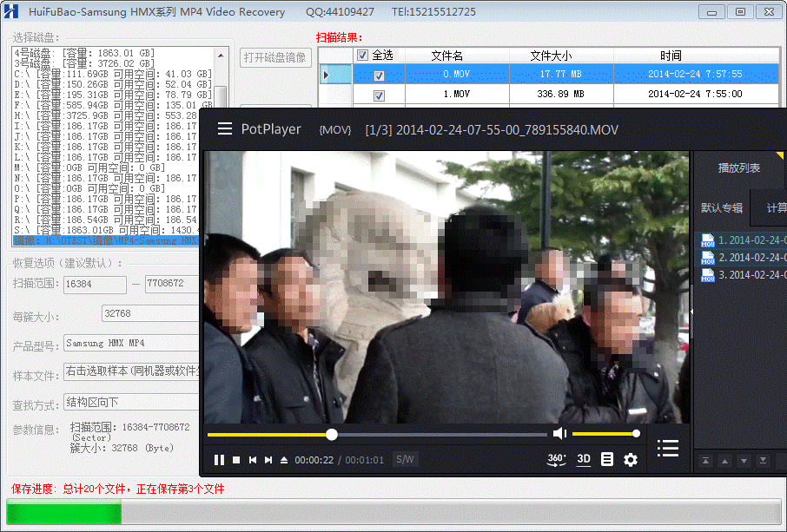Image resolution: width=787 pixels, height=532 pixels.
Task: Click the 打开磁盘镜像 button
Action: [275, 57]
